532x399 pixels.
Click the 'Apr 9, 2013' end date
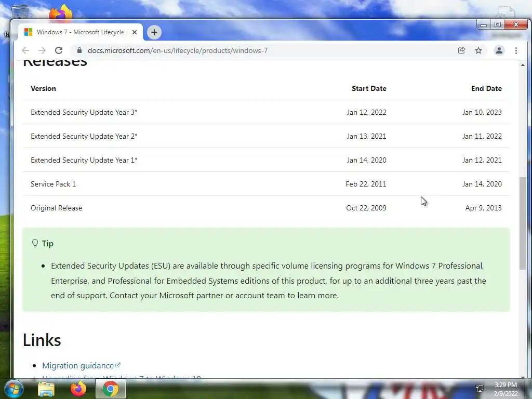pos(484,208)
